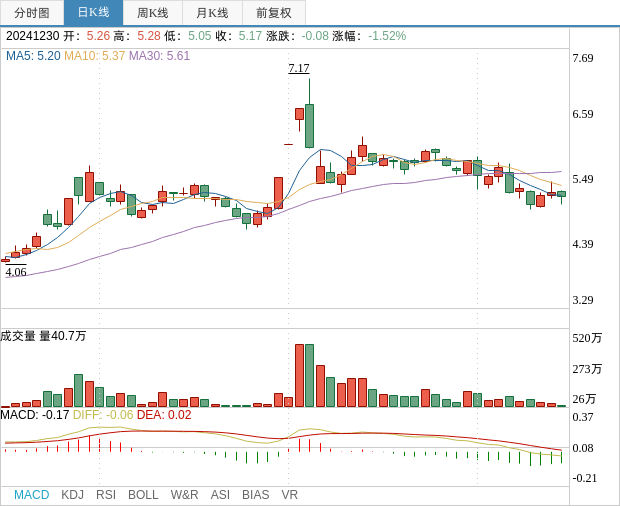Click the 6.59 price axis label
The height and width of the screenshot is (506, 620).
[x=583, y=114]
